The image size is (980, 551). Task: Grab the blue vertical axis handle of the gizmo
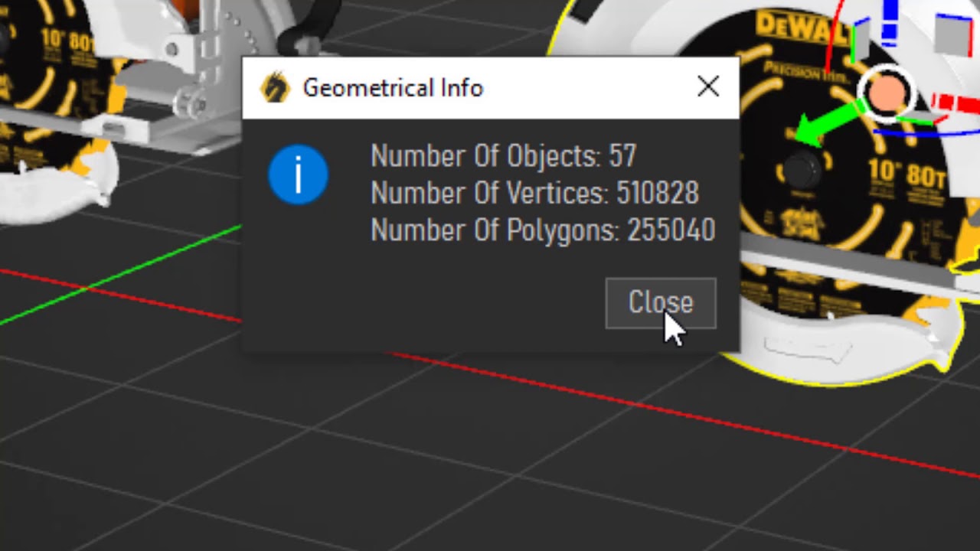[x=891, y=19]
